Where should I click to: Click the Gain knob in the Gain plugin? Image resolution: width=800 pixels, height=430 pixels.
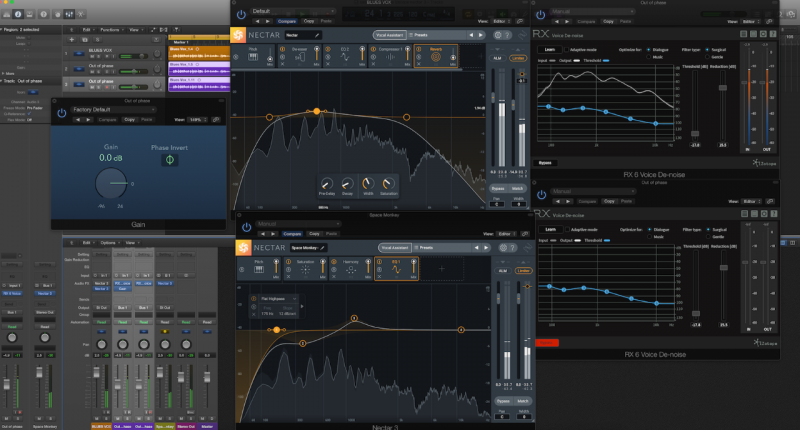[111, 183]
